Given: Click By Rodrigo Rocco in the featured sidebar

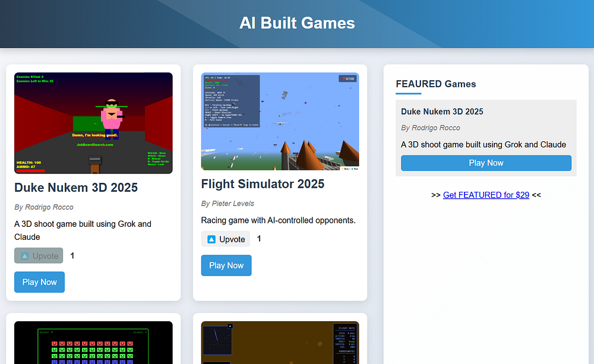Looking at the screenshot, I should point(431,128).
